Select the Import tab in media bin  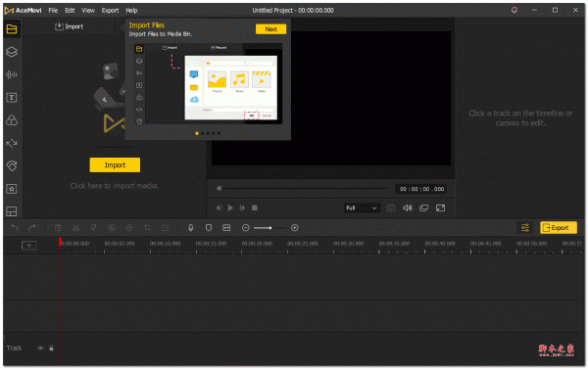click(x=70, y=26)
